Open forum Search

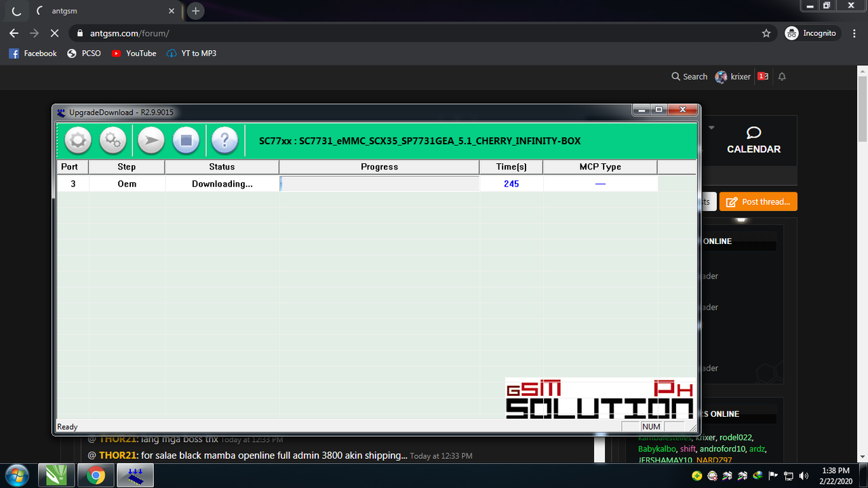(689, 77)
